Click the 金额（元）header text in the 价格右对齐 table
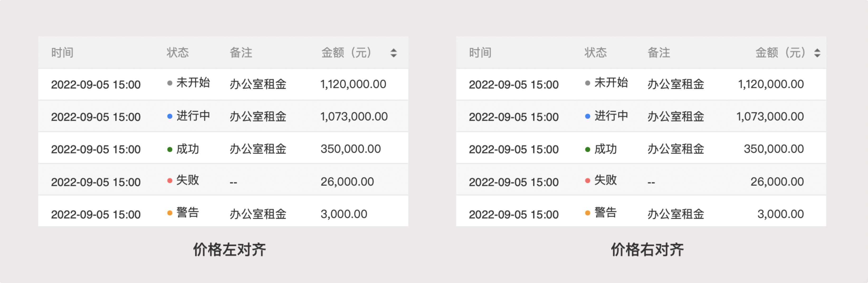This screenshot has width=868, height=283. click(780, 53)
